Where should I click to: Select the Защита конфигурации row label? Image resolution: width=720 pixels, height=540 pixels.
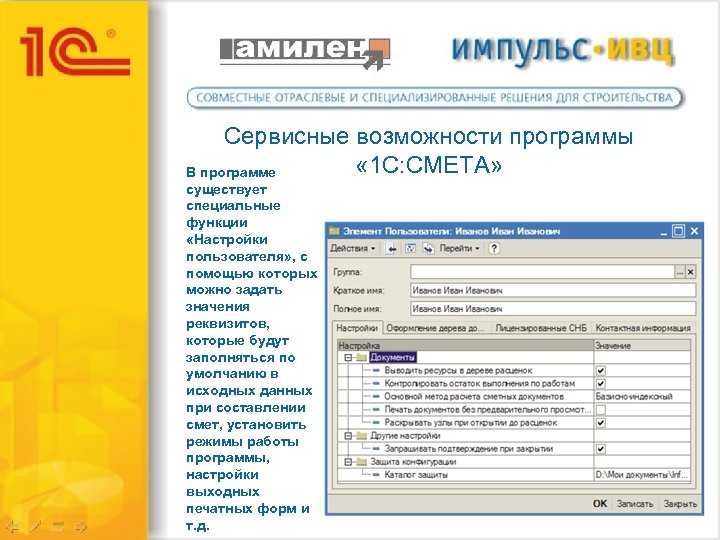pyautogui.click(x=413, y=462)
